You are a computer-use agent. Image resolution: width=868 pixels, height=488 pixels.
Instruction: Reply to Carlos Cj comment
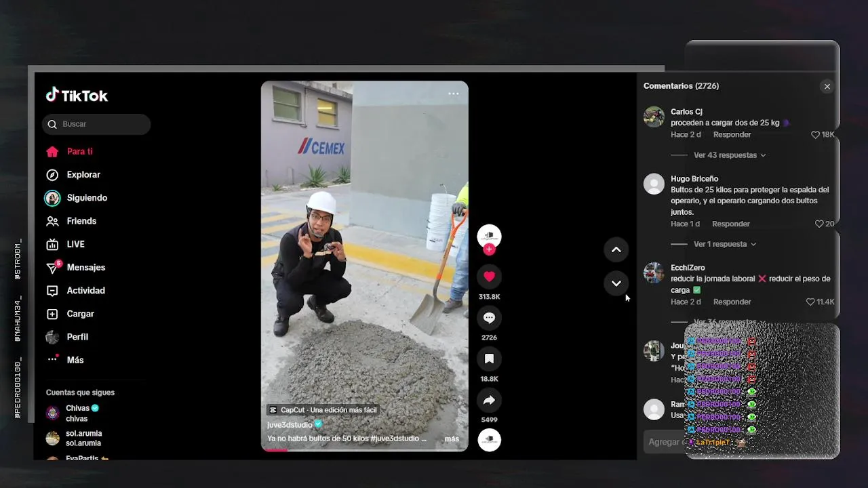click(732, 135)
